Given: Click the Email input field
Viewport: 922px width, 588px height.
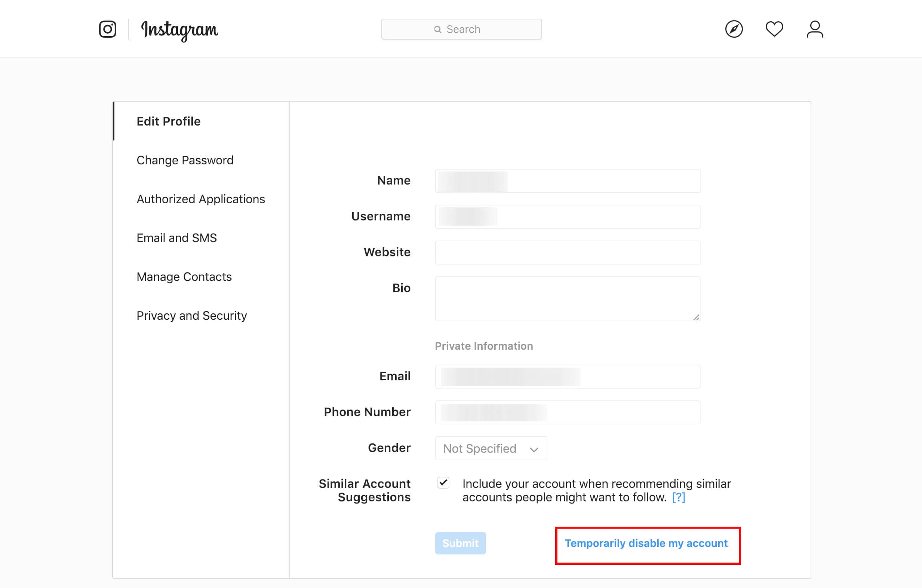Looking at the screenshot, I should pos(568,377).
